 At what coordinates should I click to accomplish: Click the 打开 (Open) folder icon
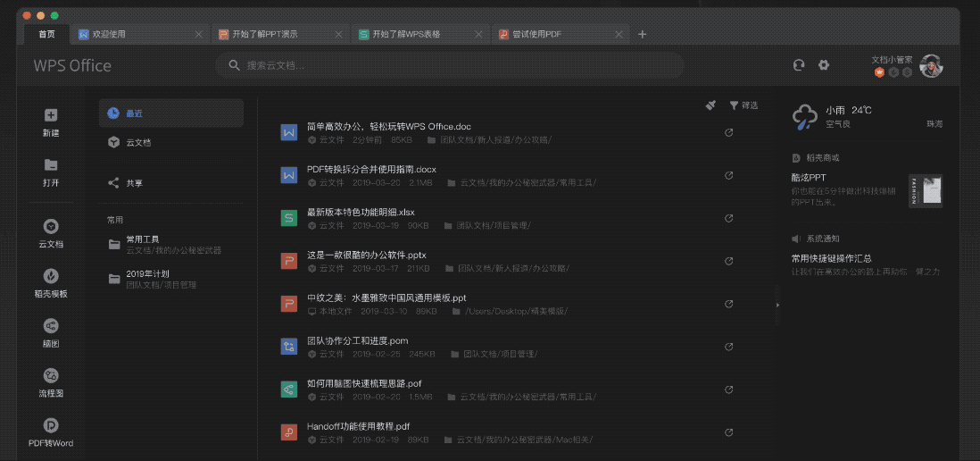coord(51,165)
